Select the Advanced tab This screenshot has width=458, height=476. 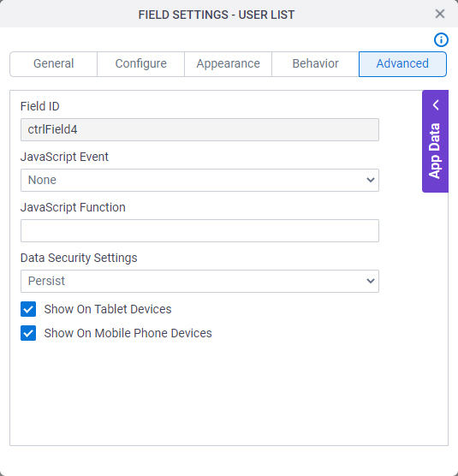[402, 63]
